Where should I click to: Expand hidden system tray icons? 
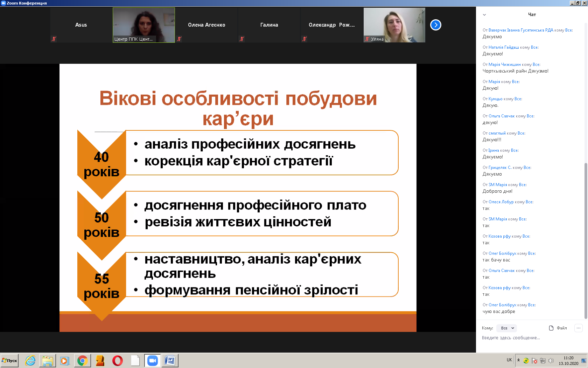coord(518,360)
